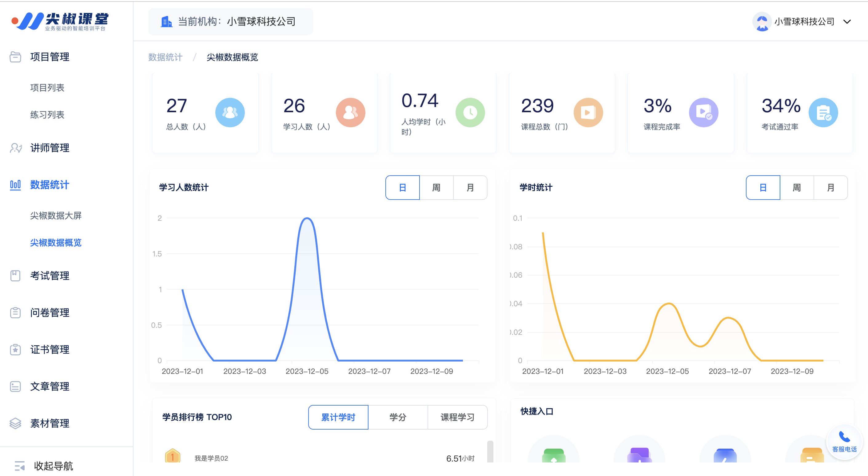Click the green clock 人均学时 icon
The height and width of the screenshot is (476, 868).
point(470,113)
